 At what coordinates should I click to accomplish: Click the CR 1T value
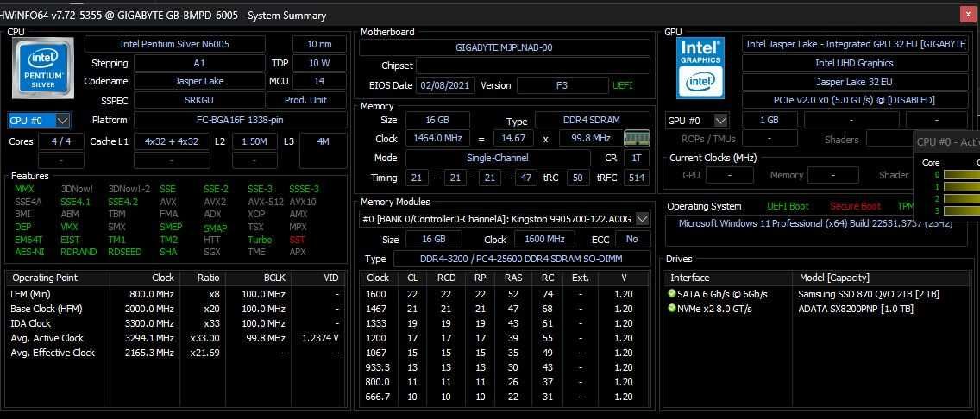(x=637, y=158)
